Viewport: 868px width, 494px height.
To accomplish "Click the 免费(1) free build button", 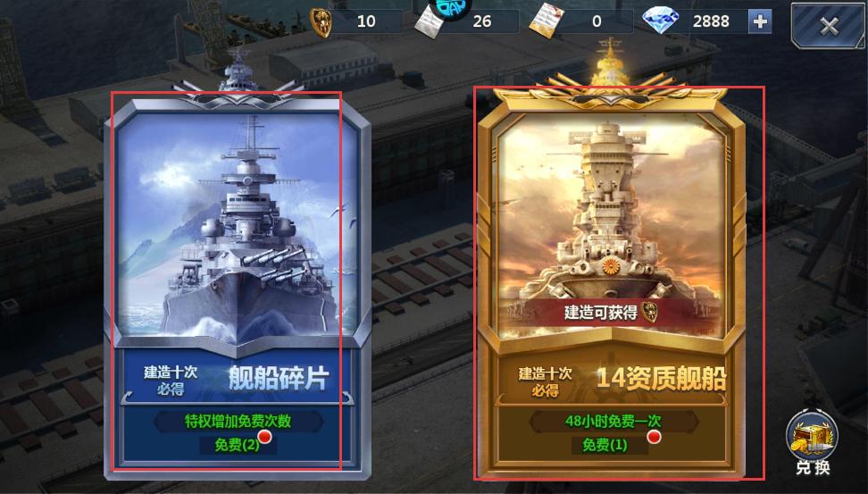I will pyautogui.click(x=605, y=444).
